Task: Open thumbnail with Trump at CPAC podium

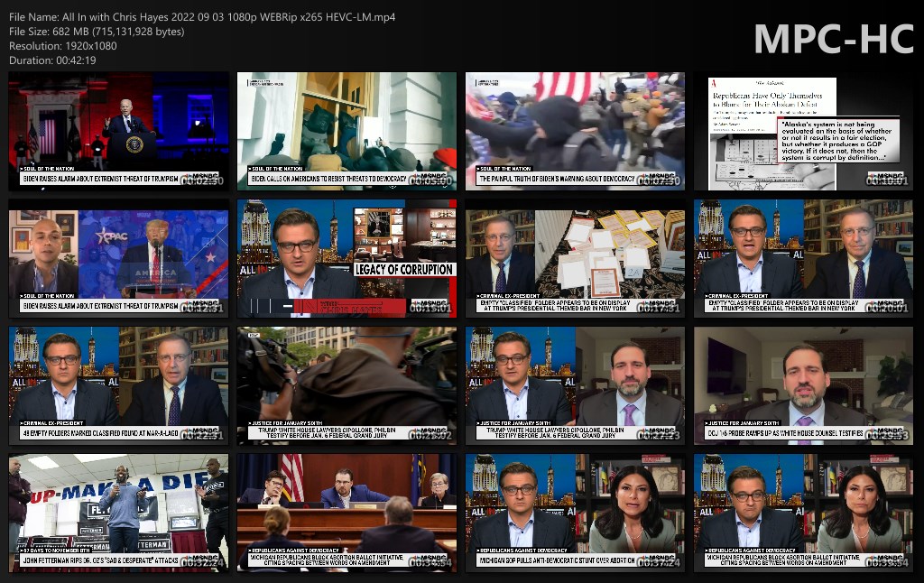Action: click(118, 258)
